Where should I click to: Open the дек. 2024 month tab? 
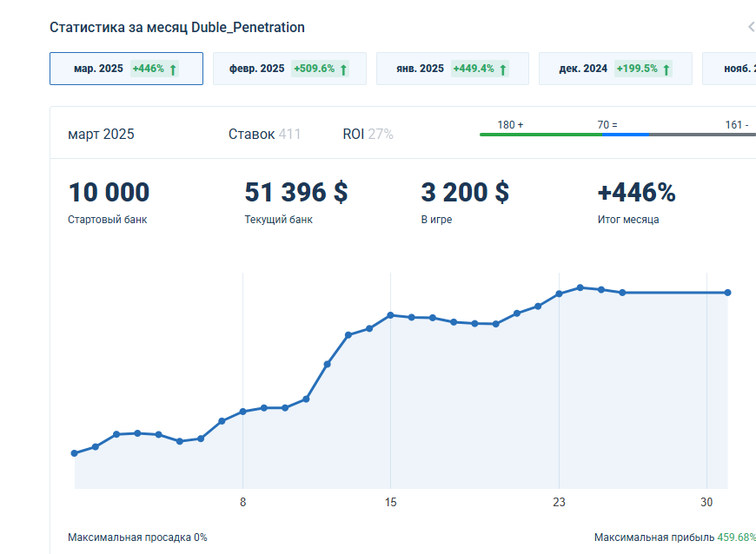pos(615,69)
